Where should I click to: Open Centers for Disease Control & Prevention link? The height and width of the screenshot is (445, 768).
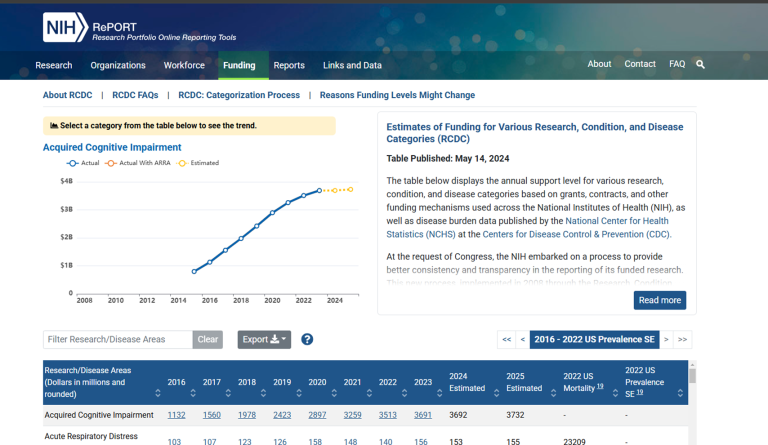click(x=576, y=234)
